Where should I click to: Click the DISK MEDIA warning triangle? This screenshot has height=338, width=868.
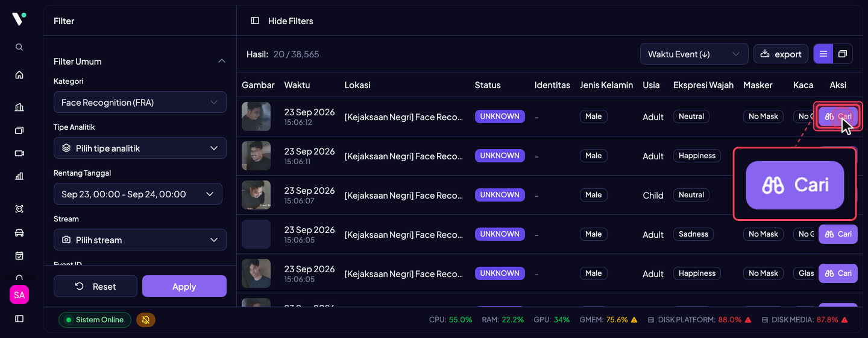[x=844, y=320]
